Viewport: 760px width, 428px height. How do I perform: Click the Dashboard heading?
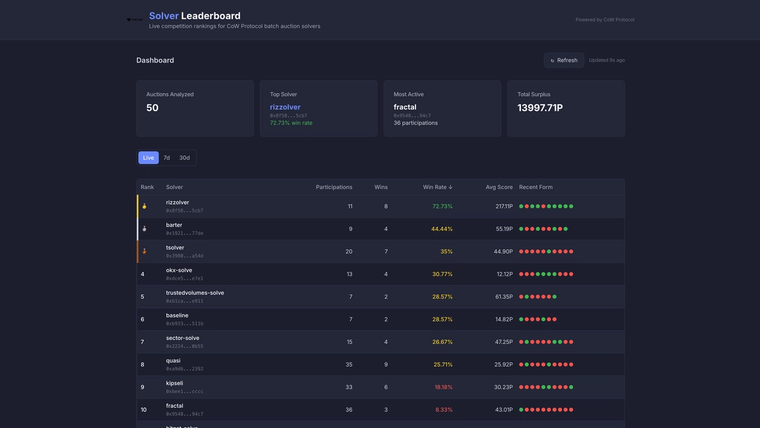[155, 60]
